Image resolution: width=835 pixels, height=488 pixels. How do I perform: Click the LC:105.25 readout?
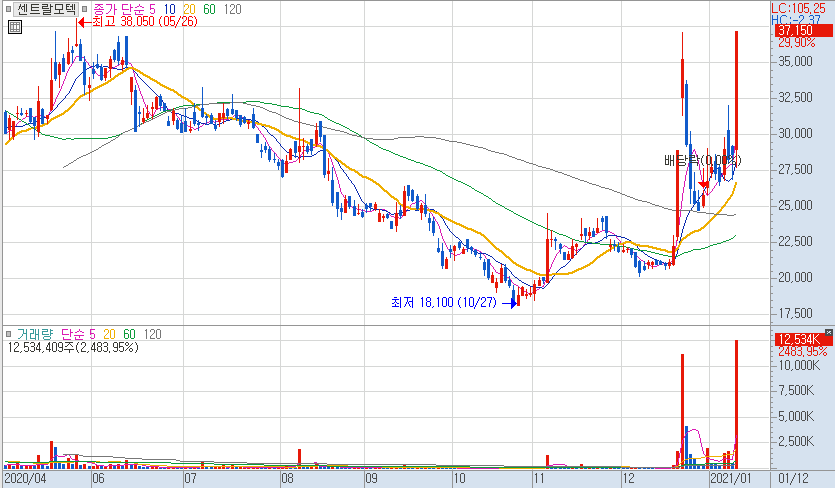tap(798, 9)
